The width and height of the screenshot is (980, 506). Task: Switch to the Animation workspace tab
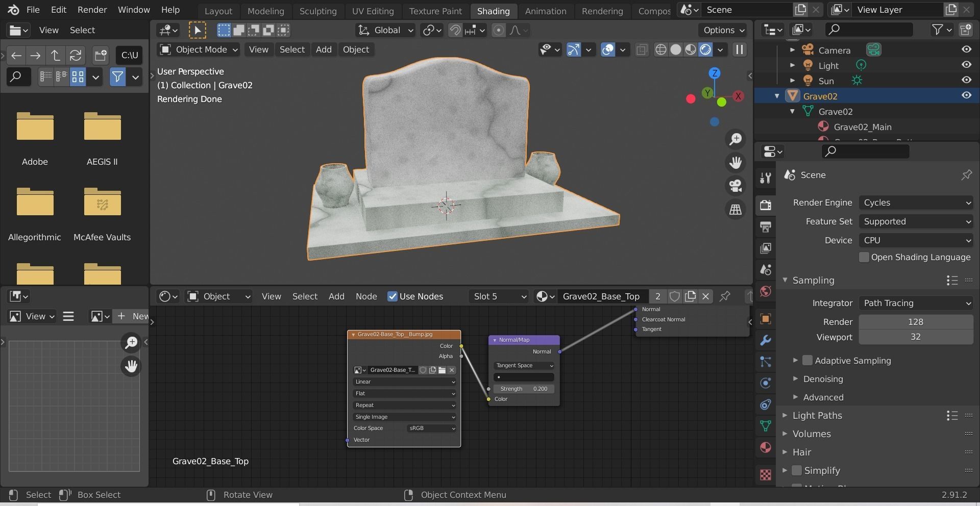coord(546,11)
